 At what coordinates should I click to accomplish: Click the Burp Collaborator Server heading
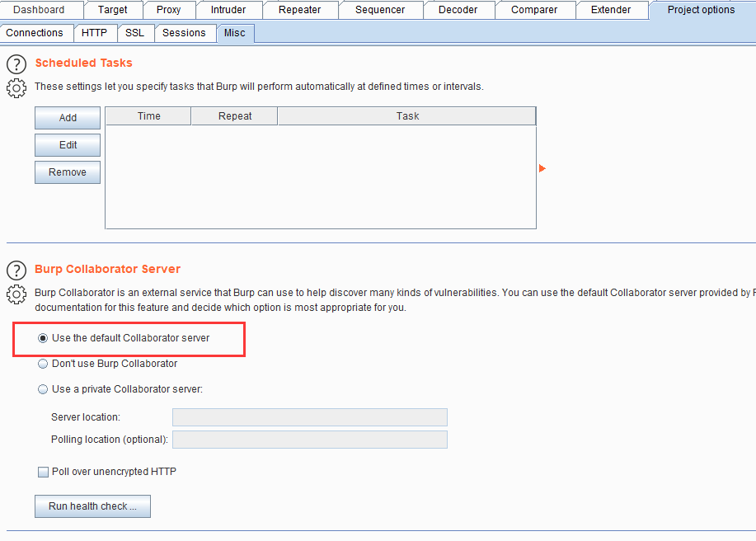pyautogui.click(x=107, y=269)
